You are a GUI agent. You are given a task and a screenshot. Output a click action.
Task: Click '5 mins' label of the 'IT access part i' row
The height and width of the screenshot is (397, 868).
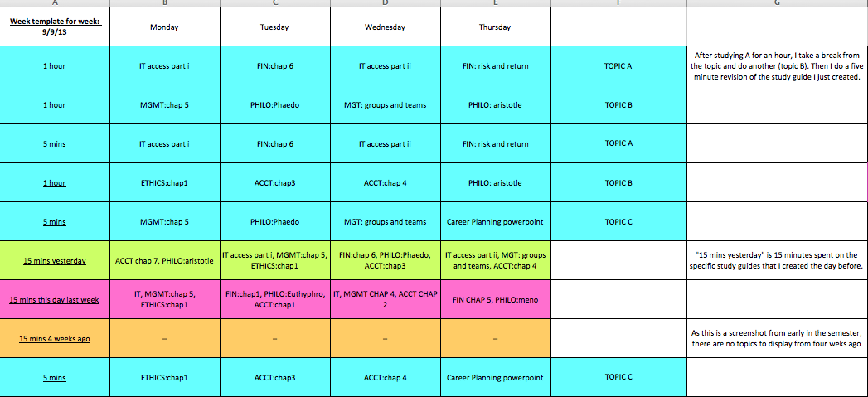click(55, 143)
